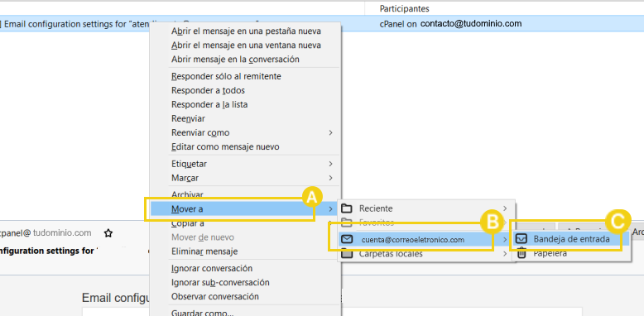Click the envelope icon beside cuenta@correoeletronico.com
This screenshot has height=316, width=644.
coord(347,239)
